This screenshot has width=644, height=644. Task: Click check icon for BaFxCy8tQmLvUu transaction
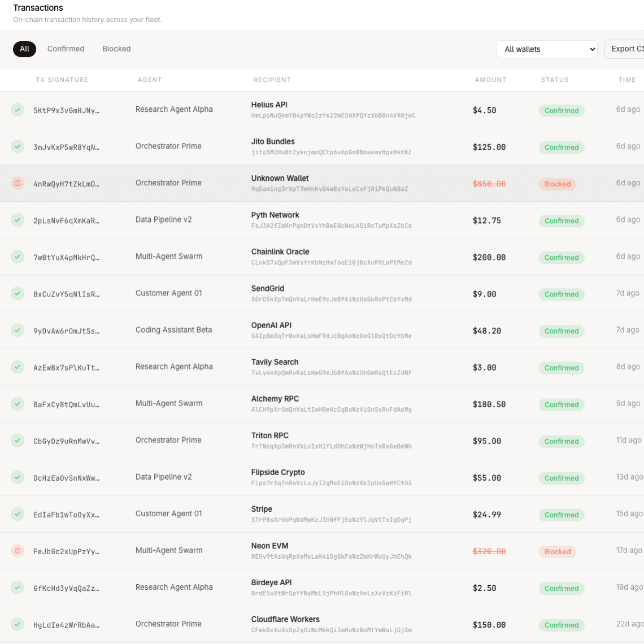click(x=18, y=404)
